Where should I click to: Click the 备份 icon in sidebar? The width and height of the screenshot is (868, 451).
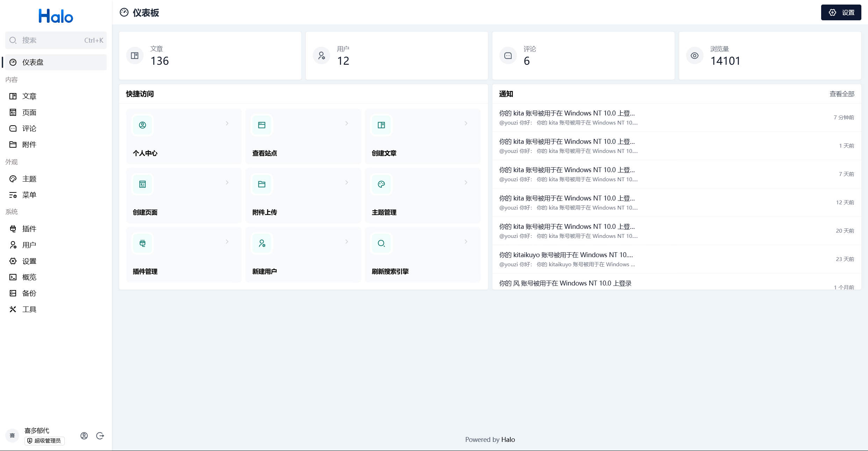[13, 293]
